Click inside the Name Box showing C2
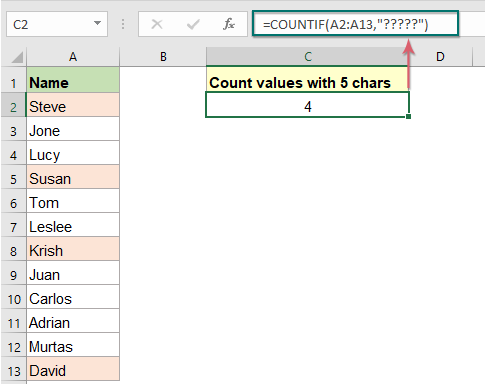This screenshot has height=384, width=485. point(50,24)
